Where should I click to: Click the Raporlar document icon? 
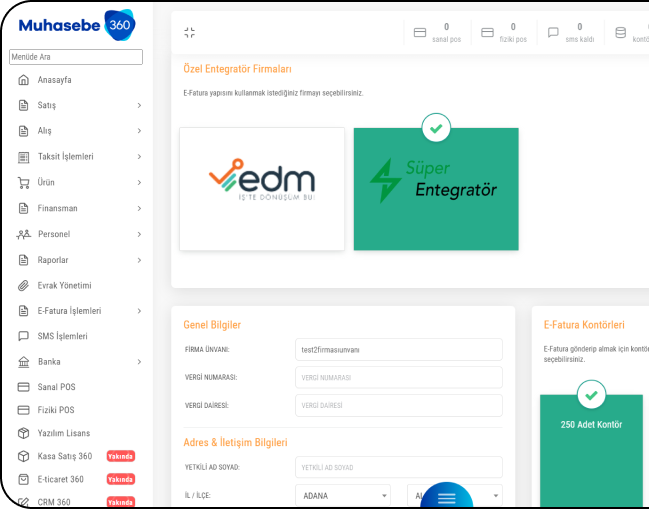tap(24, 260)
